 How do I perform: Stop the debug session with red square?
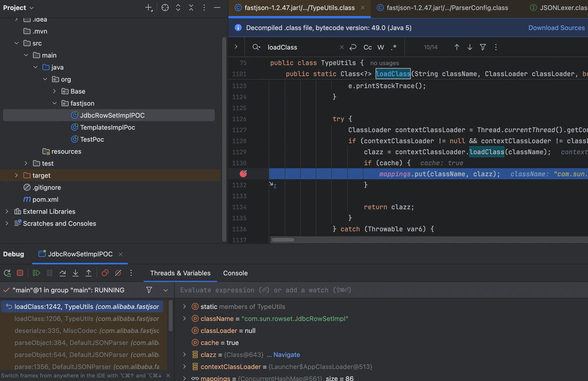(x=20, y=273)
